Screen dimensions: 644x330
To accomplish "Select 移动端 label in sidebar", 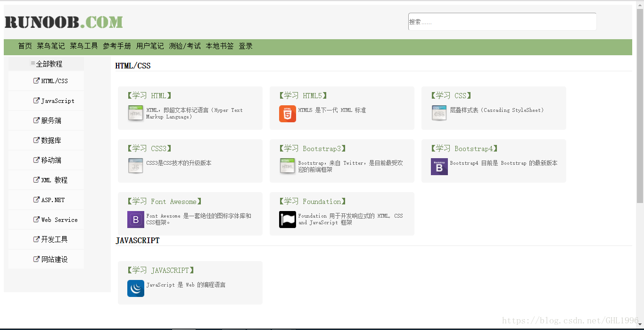I will (51, 160).
